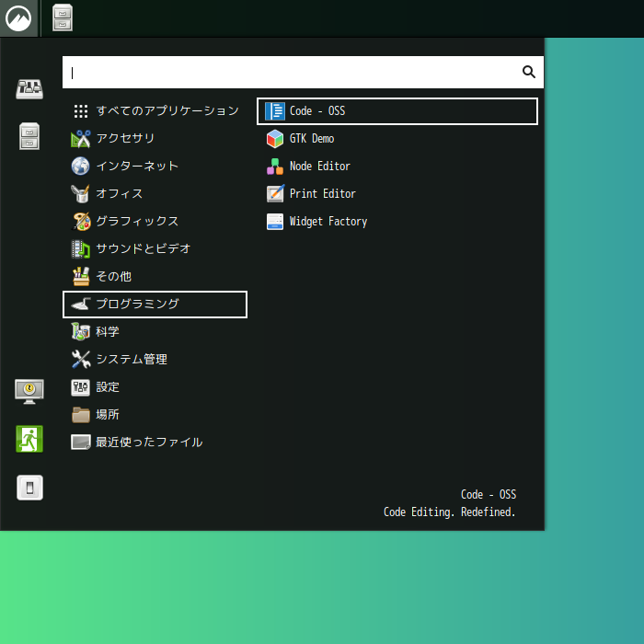Click the toolbox icon for その他

pyautogui.click(x=81, y=276)
